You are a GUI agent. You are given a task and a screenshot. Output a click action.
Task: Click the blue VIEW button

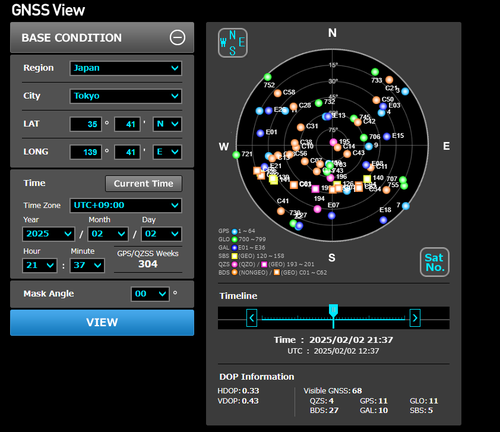(102, 322)
